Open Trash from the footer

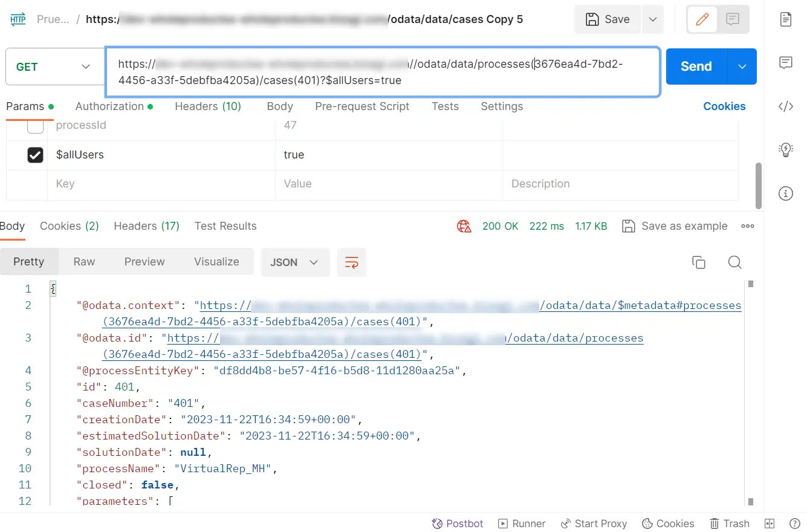coord(729,524)
